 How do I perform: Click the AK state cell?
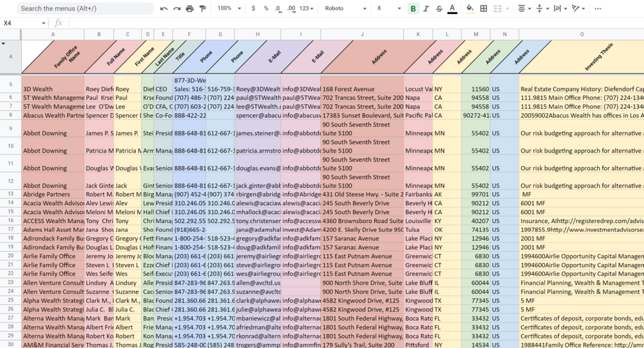pos(447,194)
